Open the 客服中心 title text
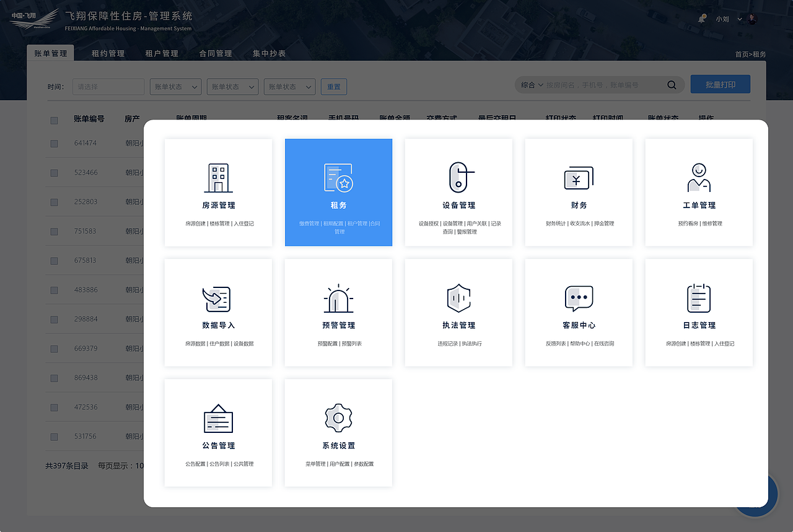The width and height of the screenshot is (793, 532). (579, 325)
